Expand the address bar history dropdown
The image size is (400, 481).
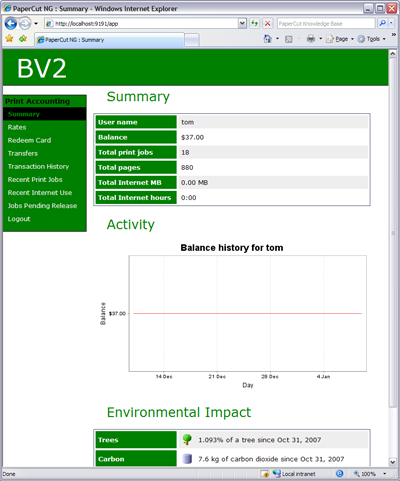coord(243,24)
